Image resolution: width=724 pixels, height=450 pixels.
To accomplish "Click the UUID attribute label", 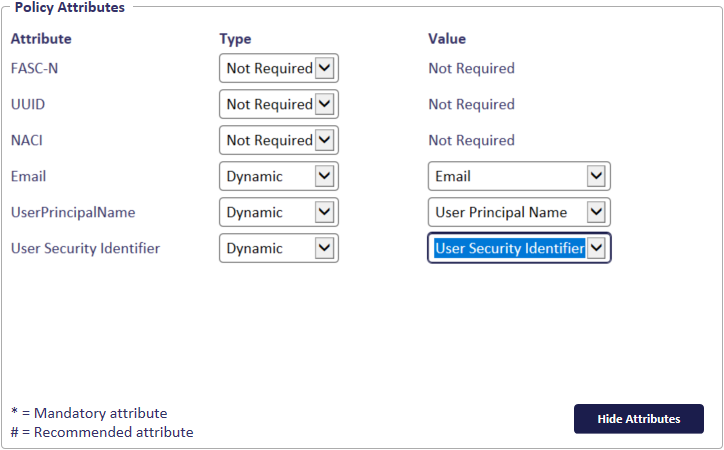I will click(x=28, y=104).
